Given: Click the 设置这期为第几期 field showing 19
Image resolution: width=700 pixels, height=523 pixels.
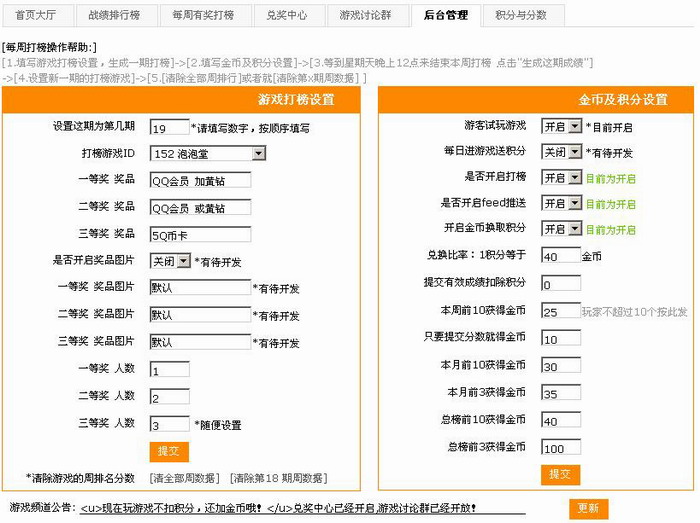Looking at the screenshot, I should pyautogui.click(x=170, y=127).
